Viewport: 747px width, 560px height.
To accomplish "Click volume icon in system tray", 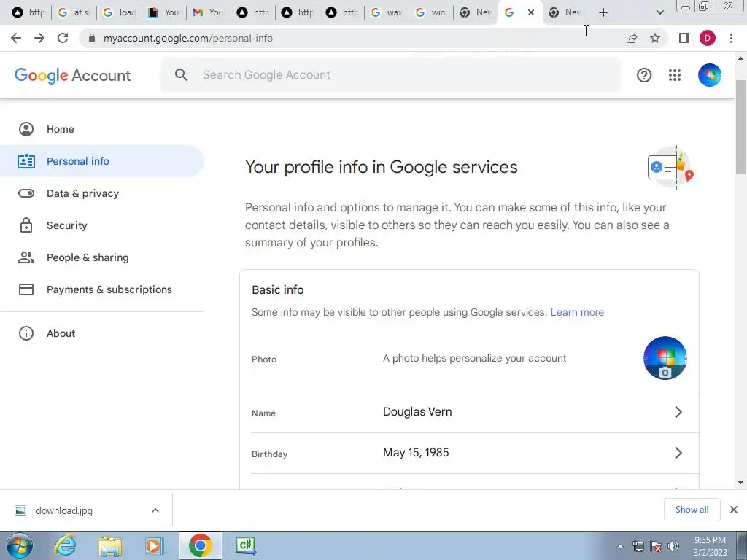I will coord(673,546).
